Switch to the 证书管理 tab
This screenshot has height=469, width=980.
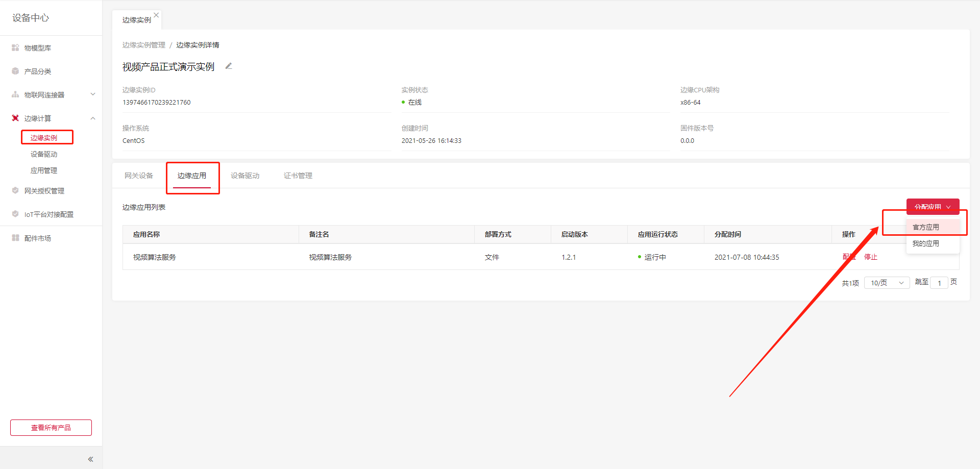point(298,176)
